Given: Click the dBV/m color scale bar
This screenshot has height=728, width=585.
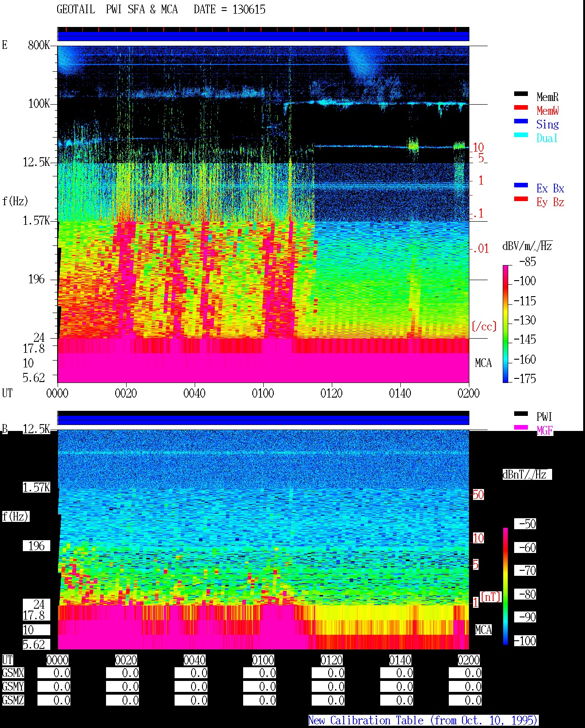Looking at the screenshot, I should coord(505,324).
